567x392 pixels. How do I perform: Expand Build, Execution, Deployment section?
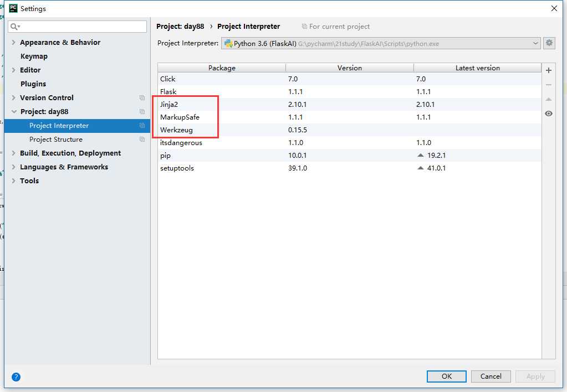[x=13, y=153]
